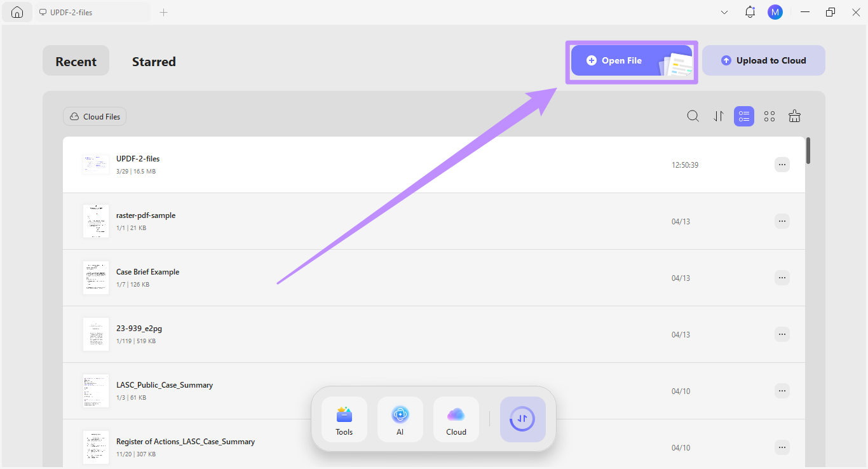Image resolution: width=868 pixels, height=469 pixels.
Task: Click the file list vertical scrollbar
Action: [808, 151]
